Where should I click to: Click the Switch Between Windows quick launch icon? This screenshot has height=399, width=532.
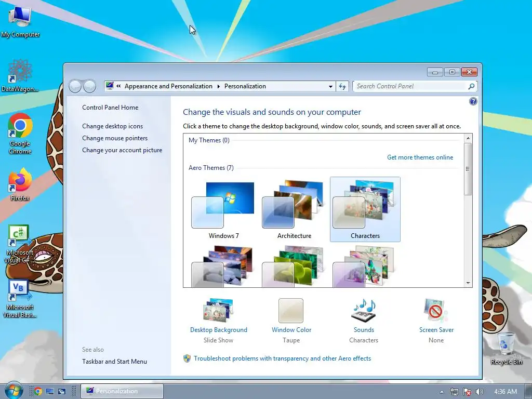(62, 391)
